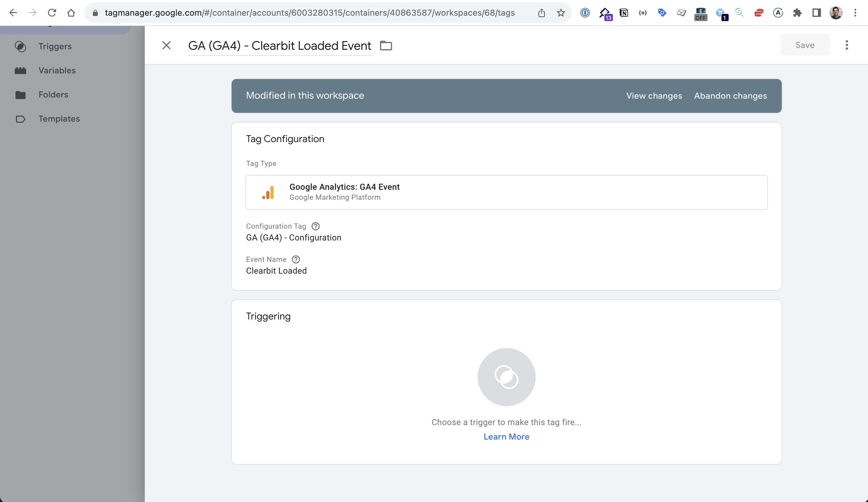Close the tag editor panel
Viewport: 868px width, 502px height.
(x=166, y=45)
